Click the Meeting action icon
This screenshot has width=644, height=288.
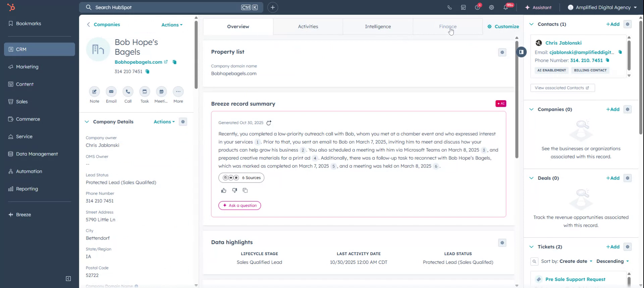click(x=161, y=92)
